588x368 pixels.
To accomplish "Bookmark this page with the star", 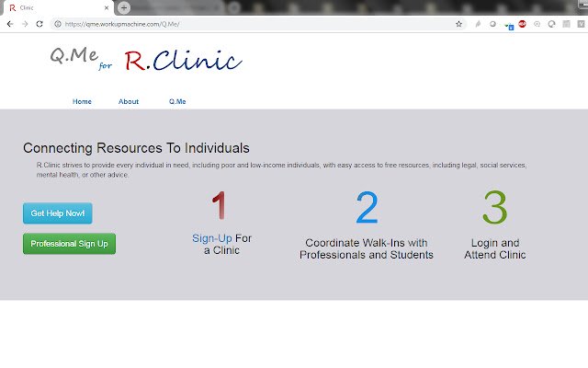I will tap(458, 24).
